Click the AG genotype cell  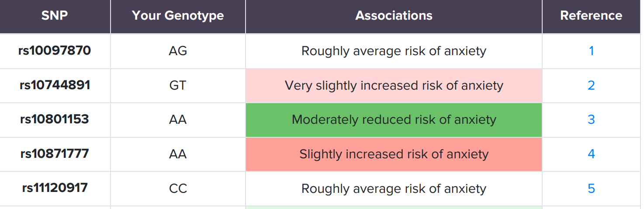tap(178, 51)
